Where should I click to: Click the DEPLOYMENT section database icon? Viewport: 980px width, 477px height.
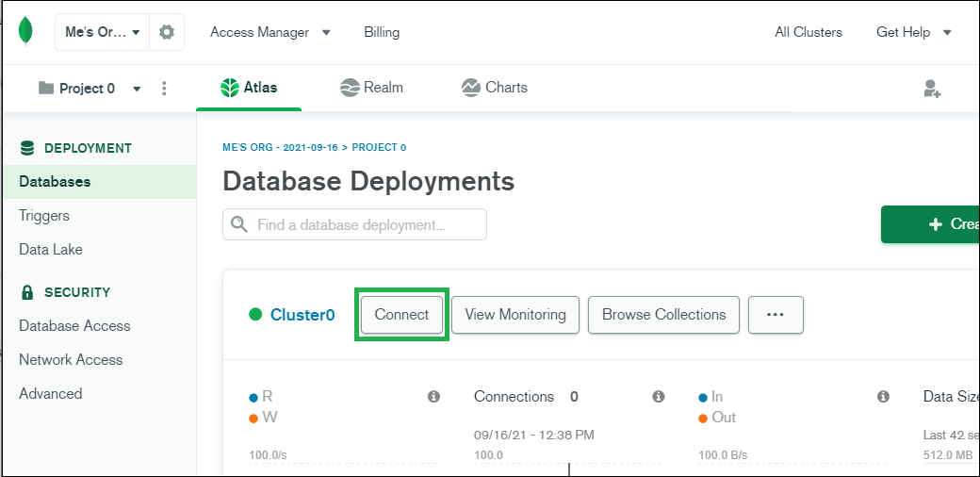(x=27, y=148)
